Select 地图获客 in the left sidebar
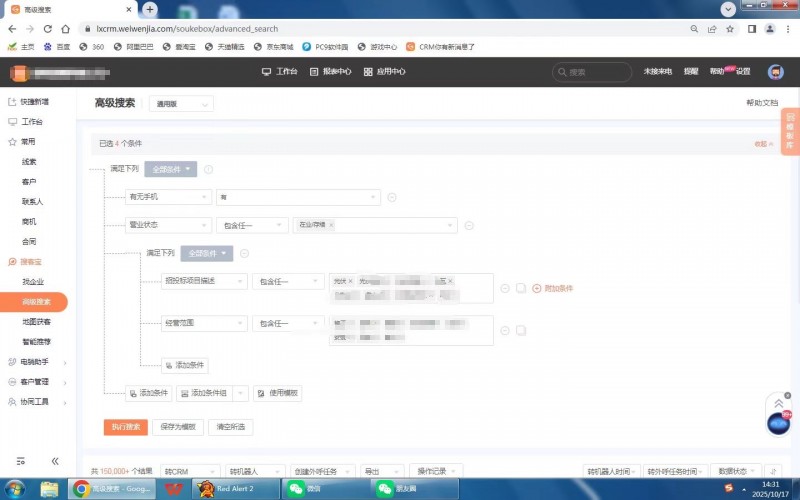 36,322
